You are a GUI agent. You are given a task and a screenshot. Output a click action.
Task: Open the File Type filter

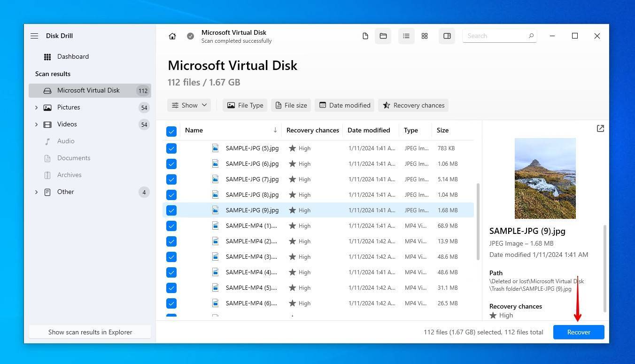[245, 105]
